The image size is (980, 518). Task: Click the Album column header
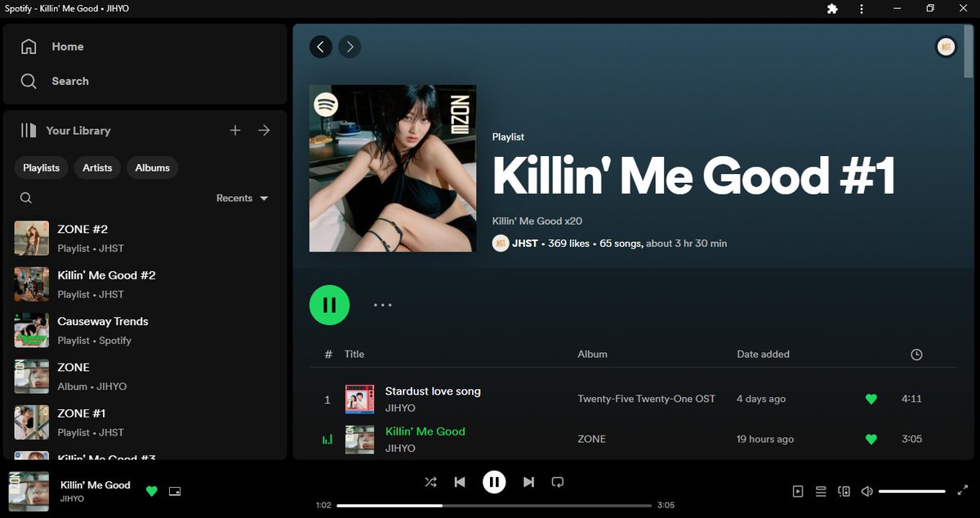pos(592,354)
